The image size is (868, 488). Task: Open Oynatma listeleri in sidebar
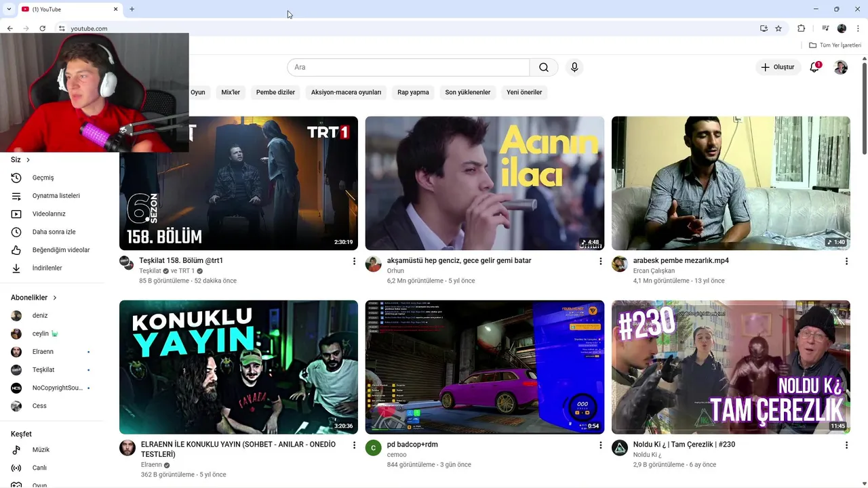[52, 196]
